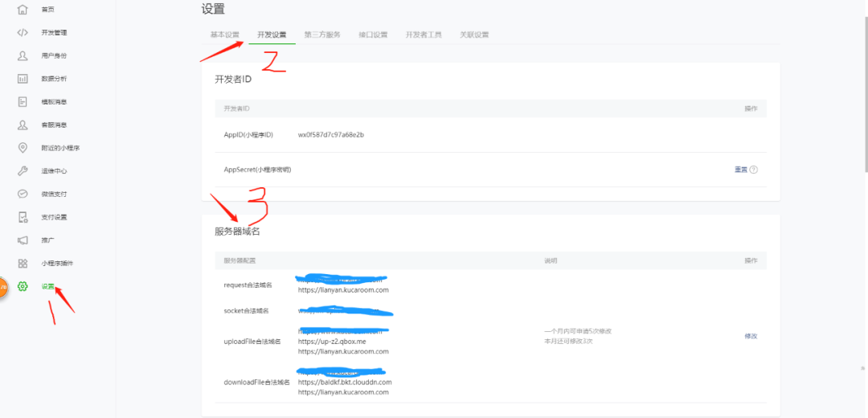Click https://lianyan.kucaroom.com under uploadFile合法域名

pos(343,351)
